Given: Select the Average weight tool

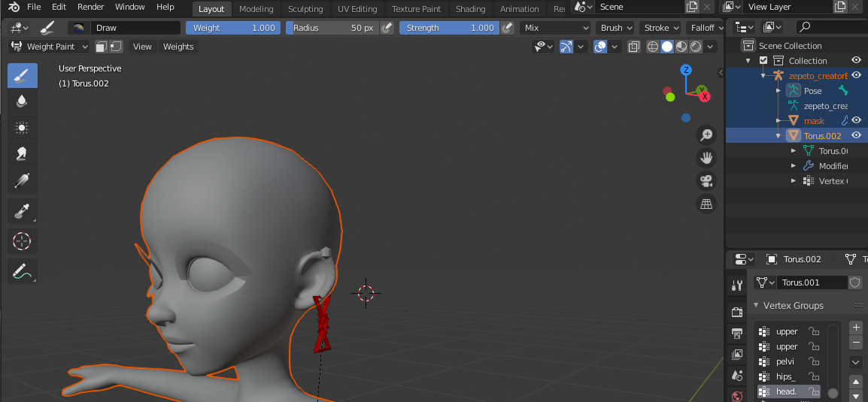Looking at the screenshot, I should coord(22,128).
